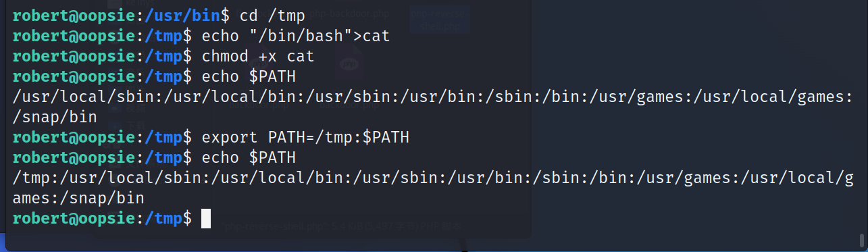Click the 'export PATH=/tmp:$PATH' command
The height and width of the screenshot is (252, 868).
(305, 137)
